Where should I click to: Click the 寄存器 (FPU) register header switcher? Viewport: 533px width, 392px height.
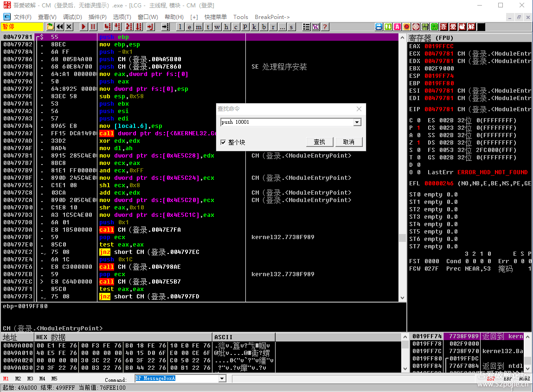click(x=431, y=38)
